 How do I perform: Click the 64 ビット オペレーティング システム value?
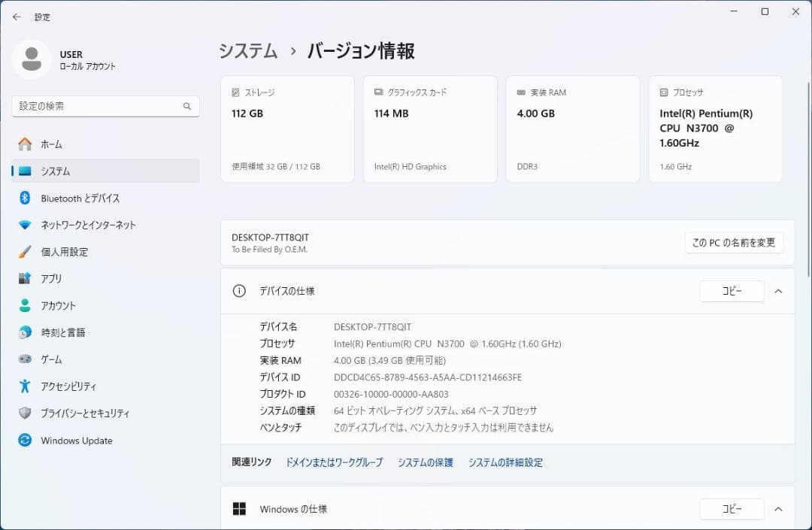(x=435, y=411)
